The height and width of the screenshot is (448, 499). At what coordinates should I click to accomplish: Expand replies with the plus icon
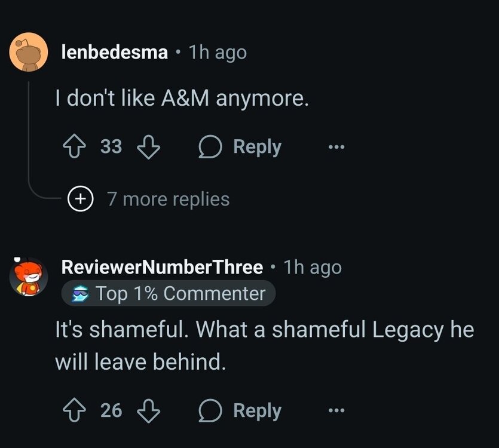pos(78,198)
